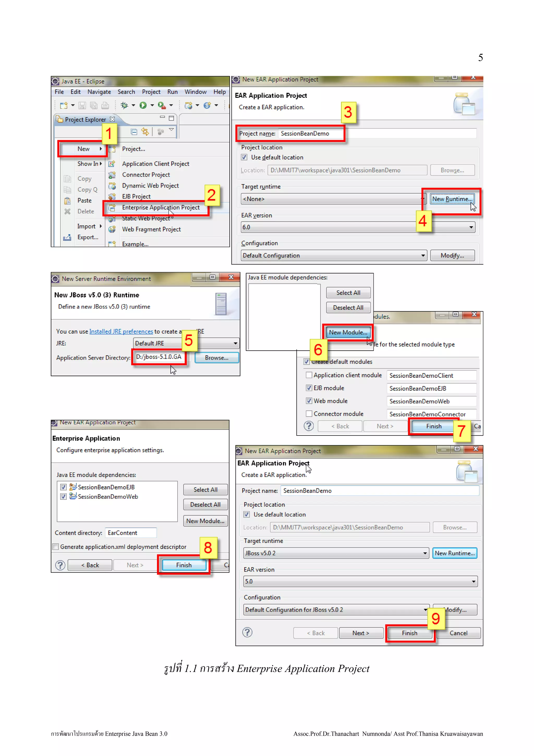
Task: Click help icon in Enterprise Application dialog
Action: click(x=60, y=565)
